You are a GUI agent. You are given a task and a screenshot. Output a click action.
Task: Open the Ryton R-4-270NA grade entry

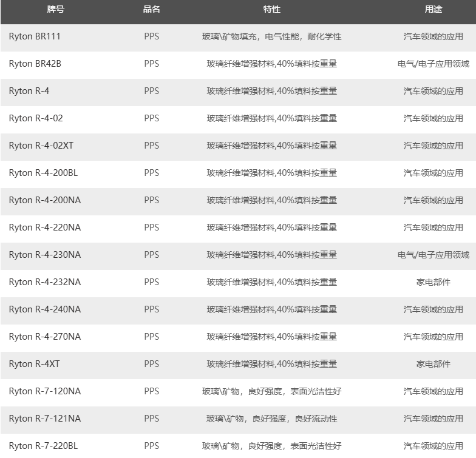click(44, 337)
